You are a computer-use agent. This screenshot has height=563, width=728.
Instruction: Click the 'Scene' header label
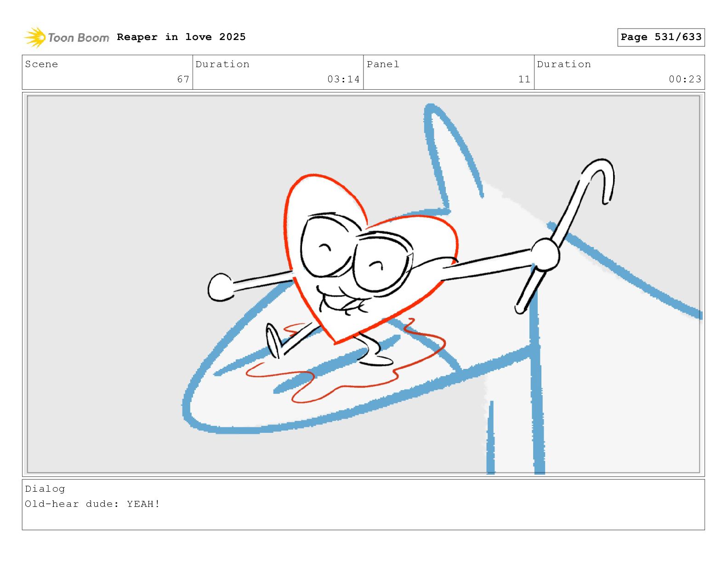coord(41,64)
